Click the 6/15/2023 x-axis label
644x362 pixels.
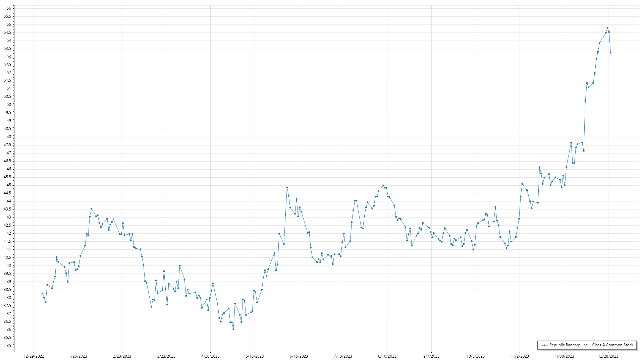(x=299, y=356)
